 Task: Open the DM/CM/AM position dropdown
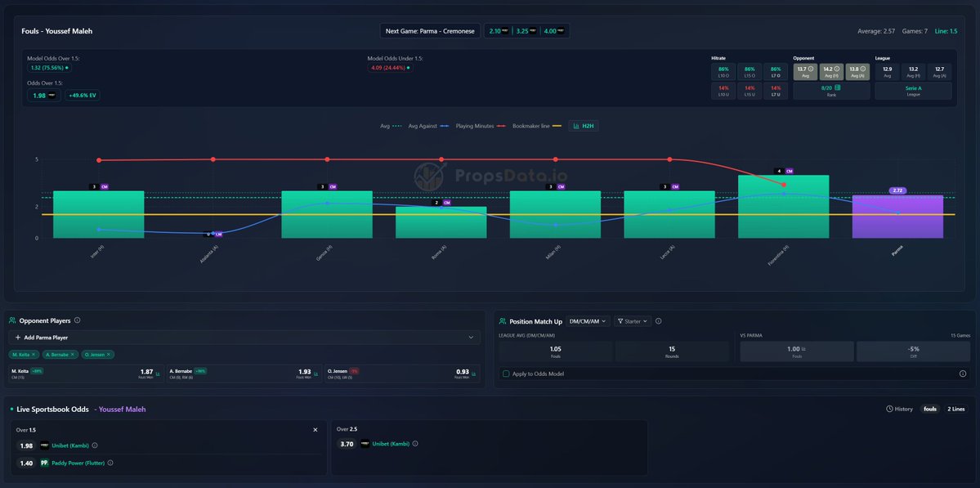tap(587, 321)
